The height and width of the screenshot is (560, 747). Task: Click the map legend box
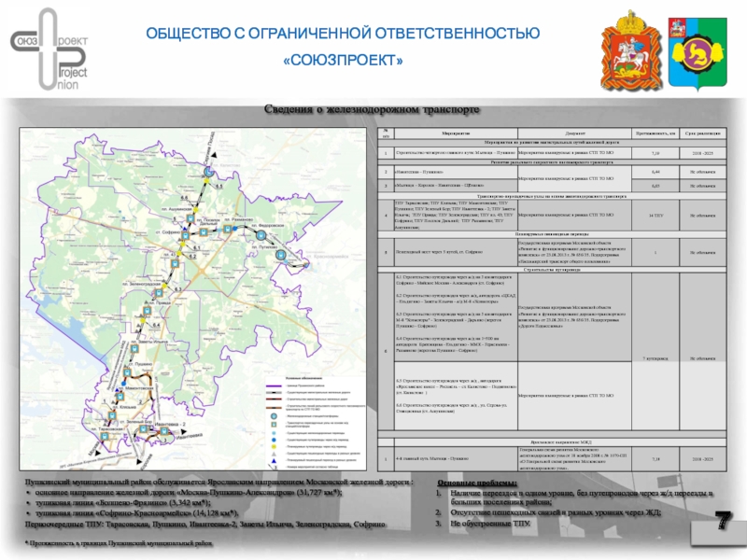316,423
